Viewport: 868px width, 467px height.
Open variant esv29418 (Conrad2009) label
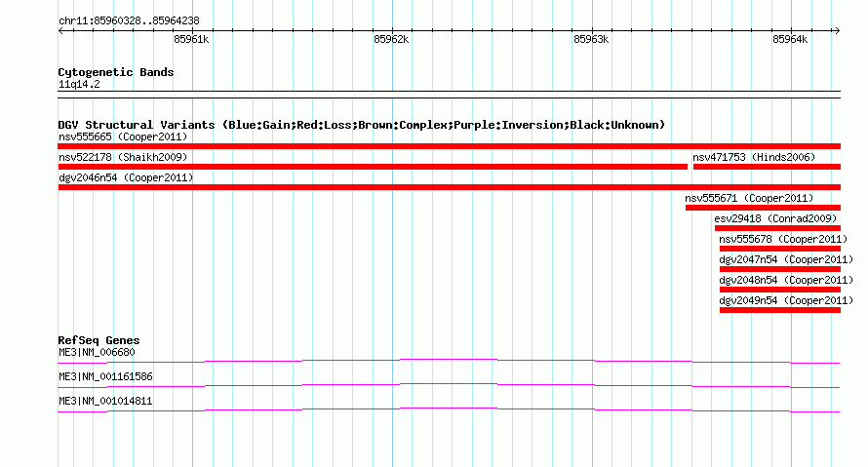click(775, 218)
